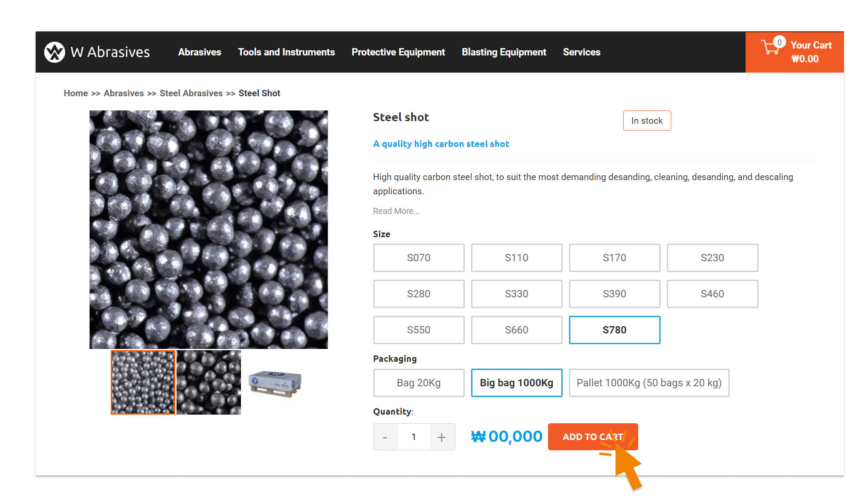Select the S330 size option
The width and height of the screenshot is (868, 498).
point(516,294)
